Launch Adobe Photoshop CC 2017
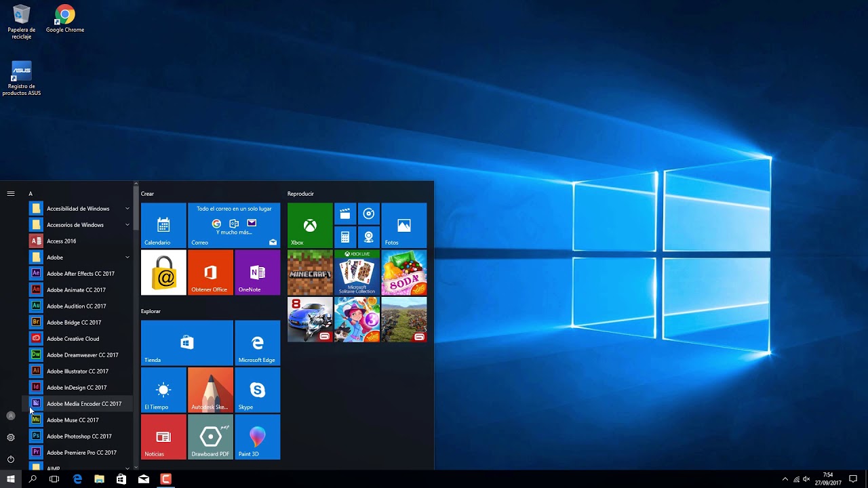Screen dimensions: 868x488 point(80,436)
